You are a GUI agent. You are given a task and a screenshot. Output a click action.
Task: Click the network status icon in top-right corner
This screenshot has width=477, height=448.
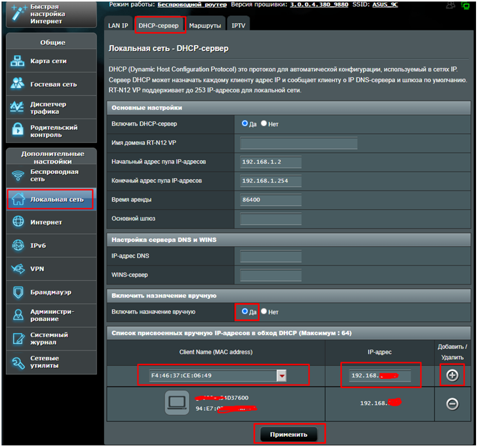[x=465, y=5]
